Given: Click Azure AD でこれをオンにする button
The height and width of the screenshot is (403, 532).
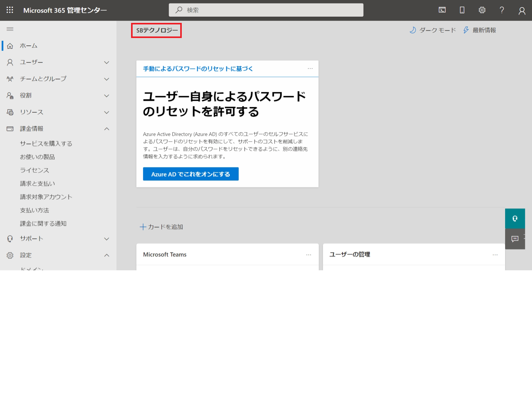Looking at the screenshot, I should [191, 174].
